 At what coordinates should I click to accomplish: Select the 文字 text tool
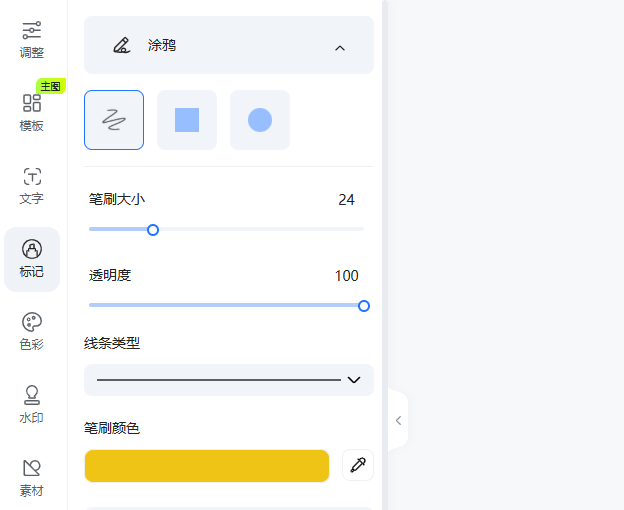[x=32, y=186]
